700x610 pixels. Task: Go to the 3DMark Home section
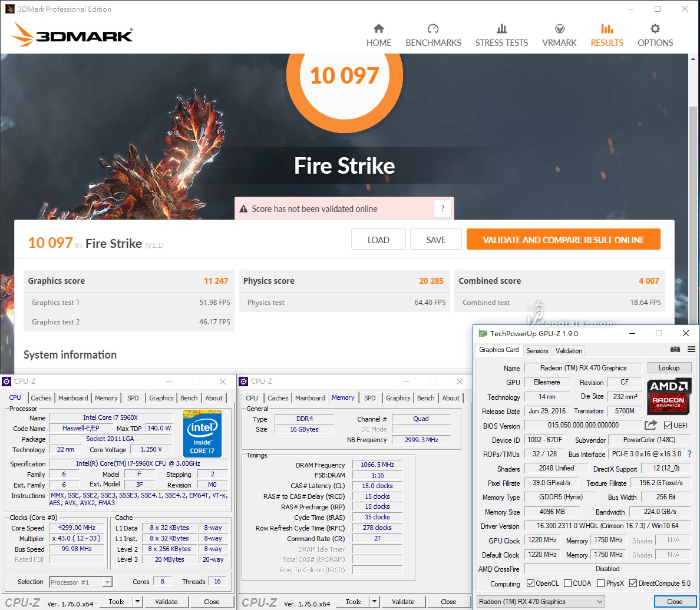[378, 35]
